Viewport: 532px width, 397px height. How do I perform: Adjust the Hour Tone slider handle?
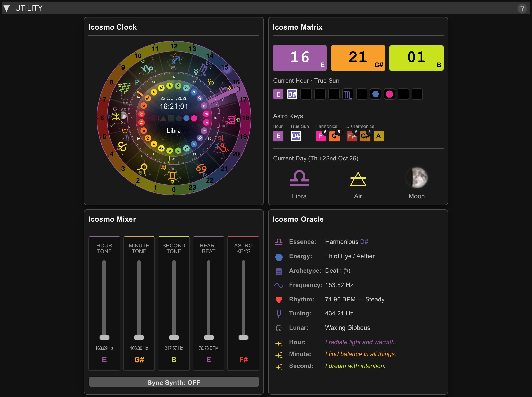pyautogui.click(x=104, y=338)
